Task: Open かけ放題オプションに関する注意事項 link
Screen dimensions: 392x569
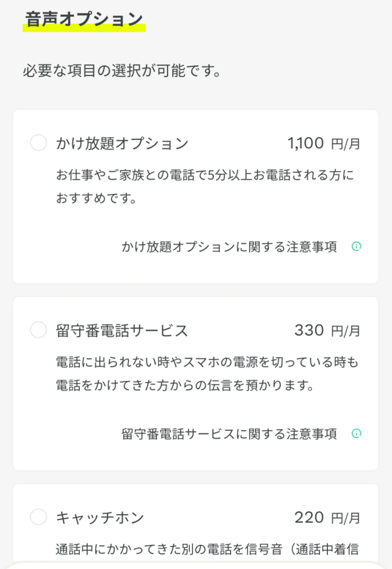Action: click(229, 247)
